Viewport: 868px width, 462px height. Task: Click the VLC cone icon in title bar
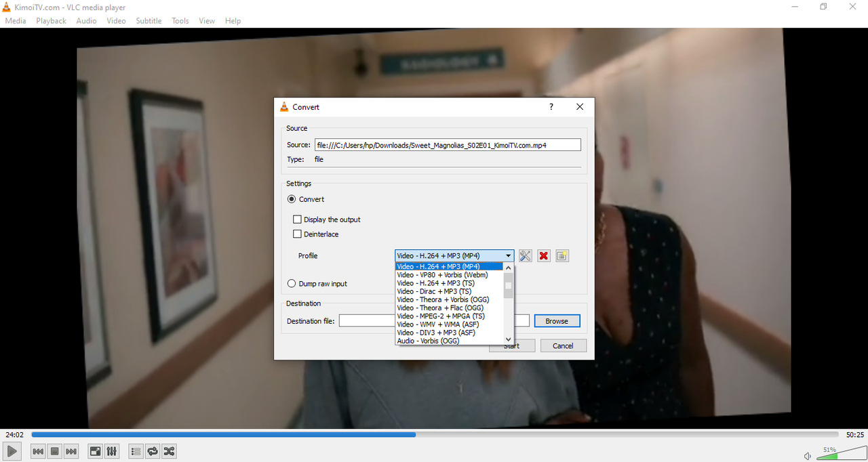pyautogui.click(x=7, y=7)
